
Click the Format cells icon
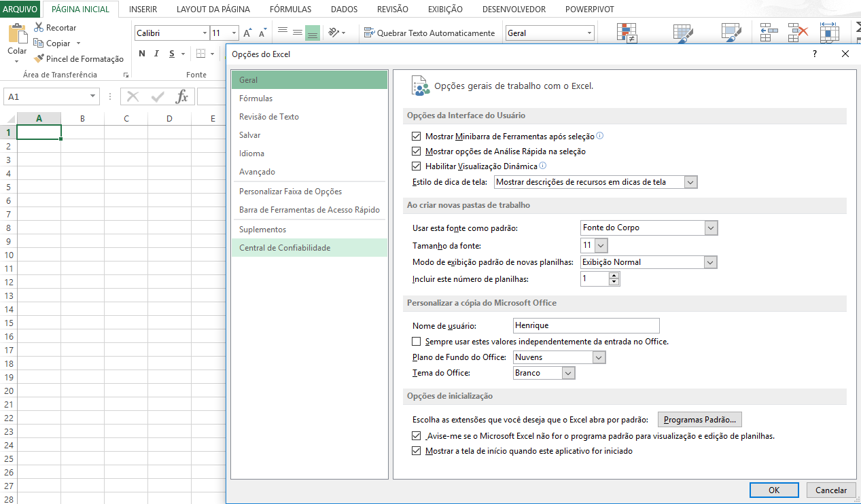coord(829,33)
